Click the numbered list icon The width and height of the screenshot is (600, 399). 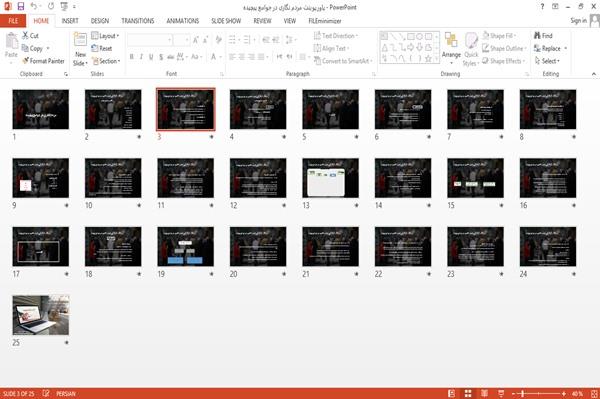point(247,40)
